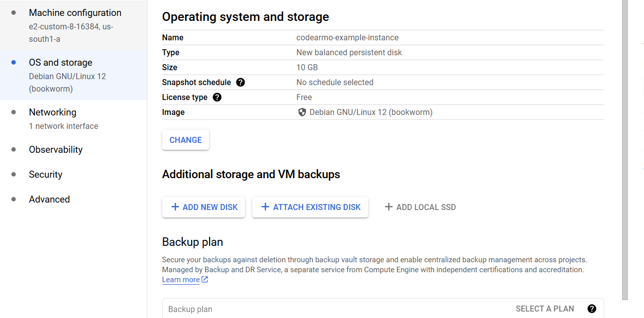Click the License type label
Screen dimensions: 644x318
click(x=185, y=97)
